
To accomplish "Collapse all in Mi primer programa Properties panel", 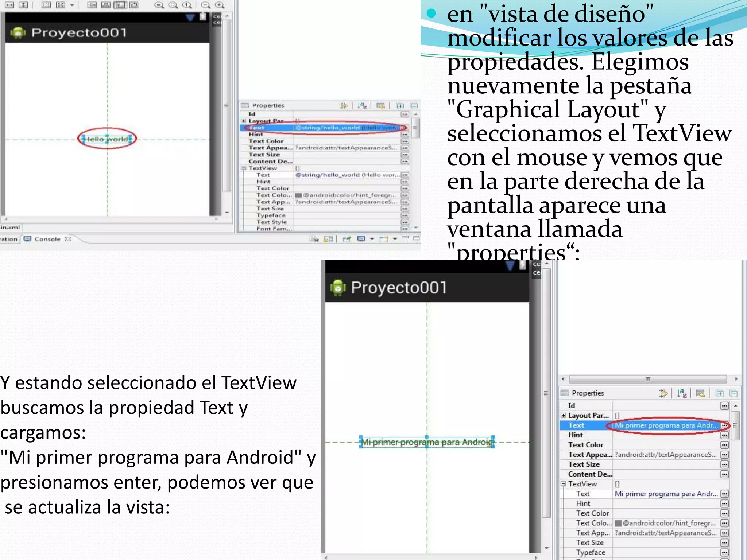I will 734,393.
